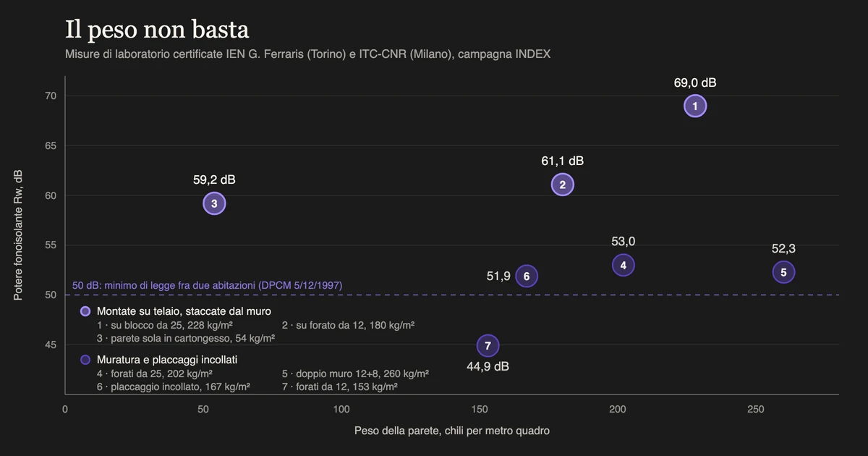Click legend entry '5 · doppio muro 12+8'

click(x=355, y=373)
